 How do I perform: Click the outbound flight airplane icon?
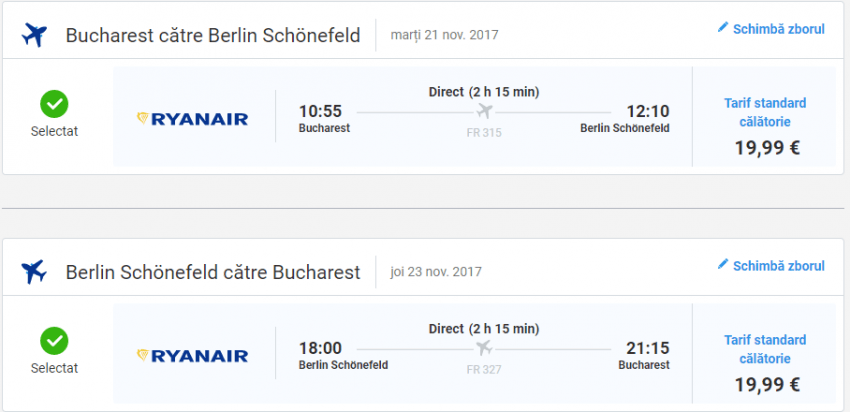coord(34,35)
